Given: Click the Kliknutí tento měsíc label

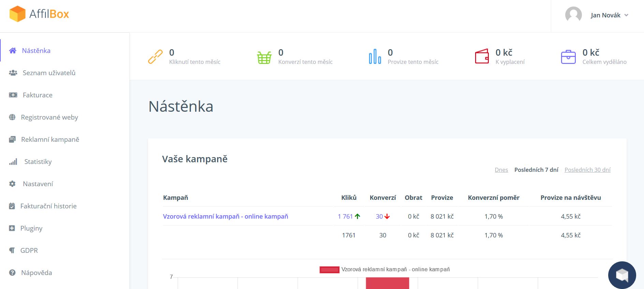Looking at the screenshot, I should pyautogui.click(x=195, y=62).
